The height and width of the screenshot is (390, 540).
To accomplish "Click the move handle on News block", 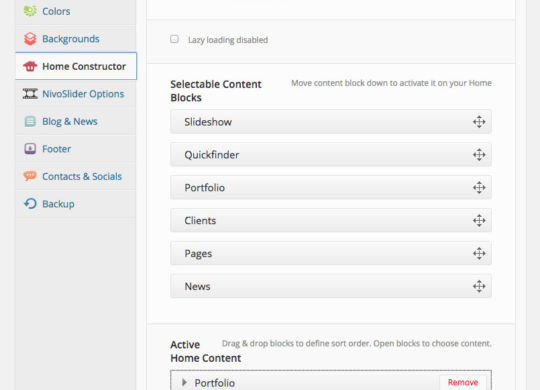I will click(479, 286).
